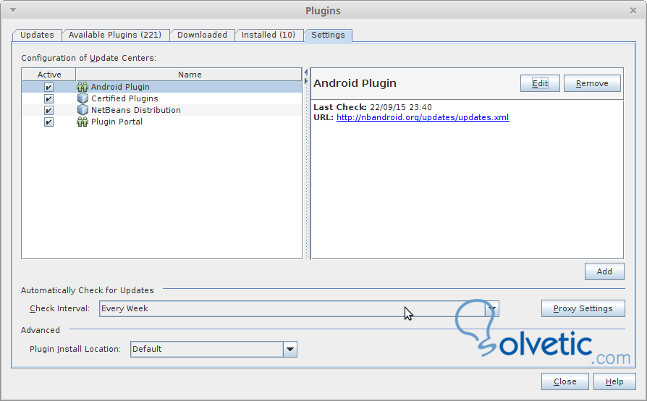Click the Plugin Portal row icon
The width and height of the screenshot is (647, 401).
pos(83,122)
